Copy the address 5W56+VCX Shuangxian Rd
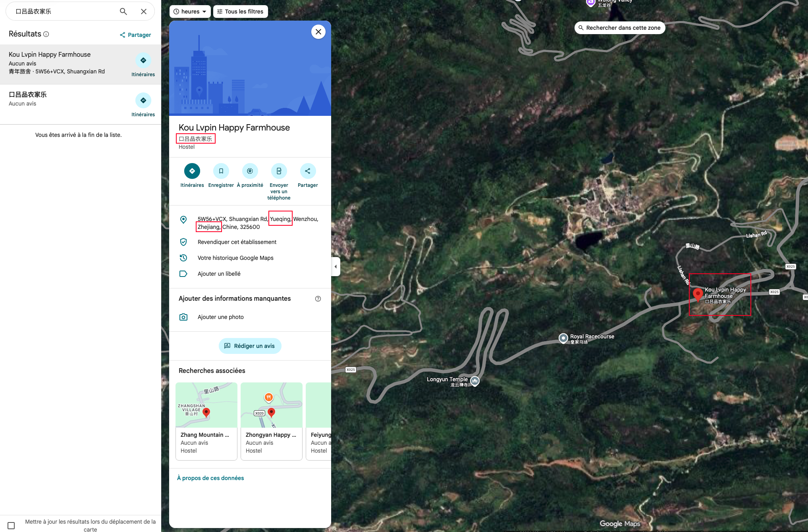Screen dimensions: 808x532 (250, 223)
